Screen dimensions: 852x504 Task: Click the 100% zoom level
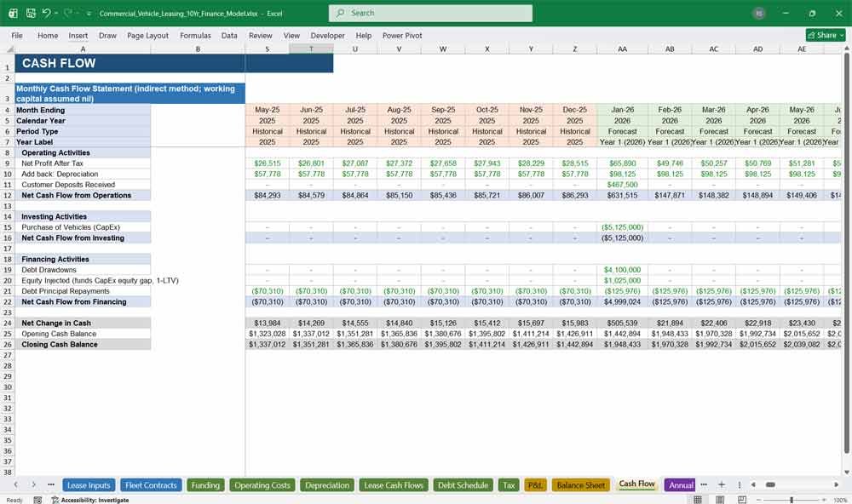(x=840, y=501)
